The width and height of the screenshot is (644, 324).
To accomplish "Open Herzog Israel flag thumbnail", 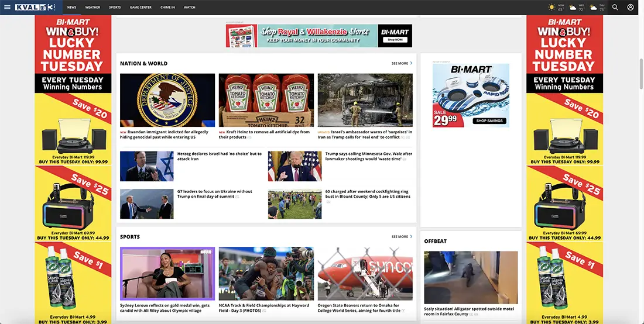I will pyautogui.click(x=146, y=166).
